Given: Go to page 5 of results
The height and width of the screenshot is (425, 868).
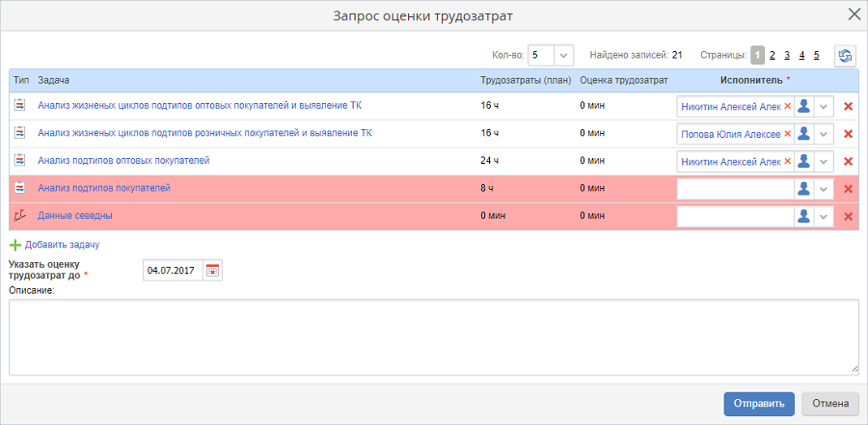Looking at the screenshot, I should pos(816,56).
